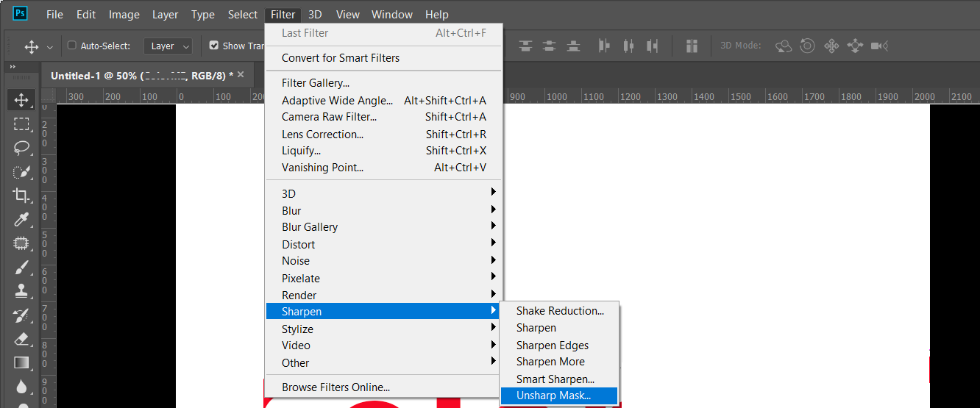Click Browse Filters Online
The width and height of the screenshot is (980, 408).
335,387
